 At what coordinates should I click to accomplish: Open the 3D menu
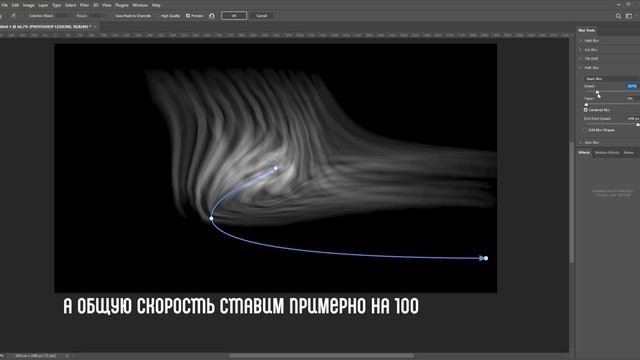[x=96, y=5]
